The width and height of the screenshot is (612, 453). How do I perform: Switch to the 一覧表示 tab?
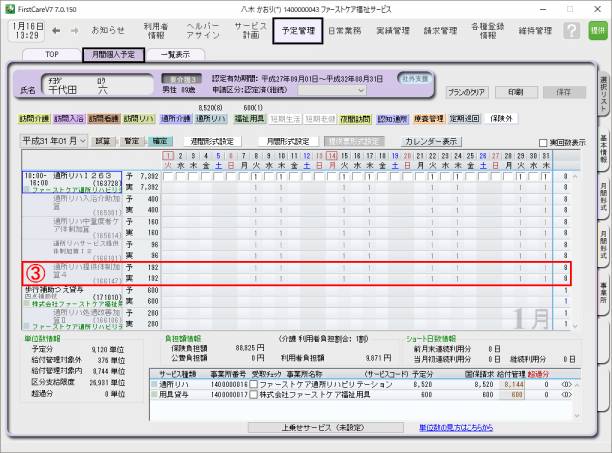tap(176, 54)
